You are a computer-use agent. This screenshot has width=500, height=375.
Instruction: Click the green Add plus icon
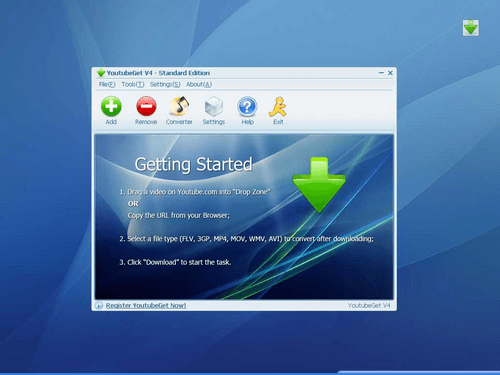pyautogui.click(x=111, y=106)
